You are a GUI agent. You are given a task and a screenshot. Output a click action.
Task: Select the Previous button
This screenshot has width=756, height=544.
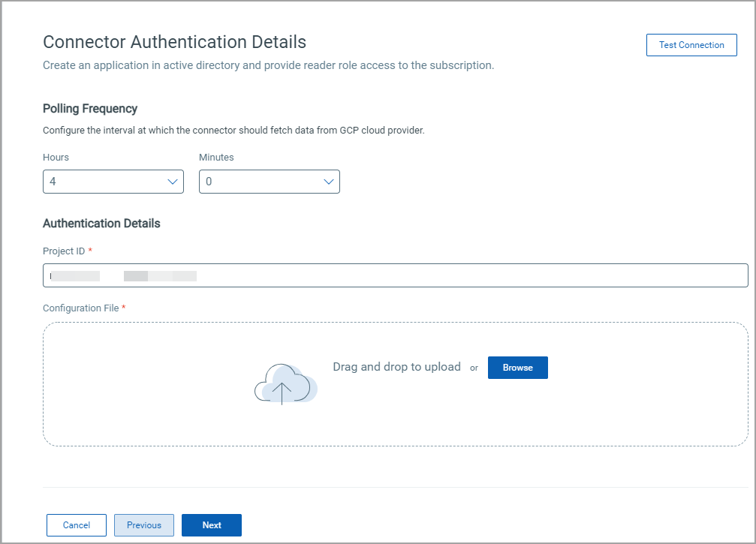pos(143,525)
